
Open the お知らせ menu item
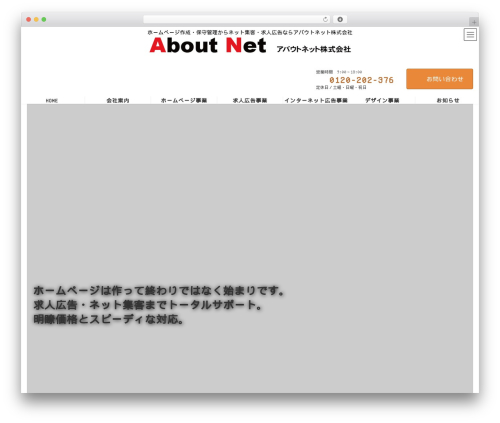click(448, 100)
